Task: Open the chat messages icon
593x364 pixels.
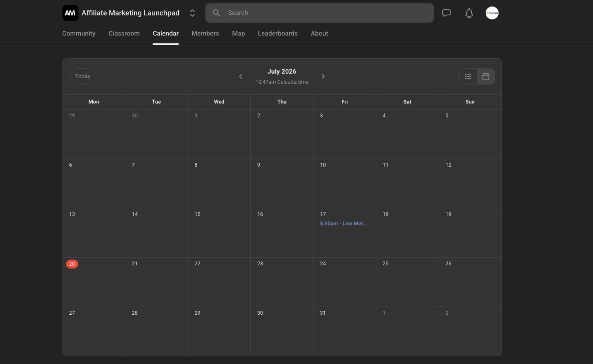Action: (446, 13)
